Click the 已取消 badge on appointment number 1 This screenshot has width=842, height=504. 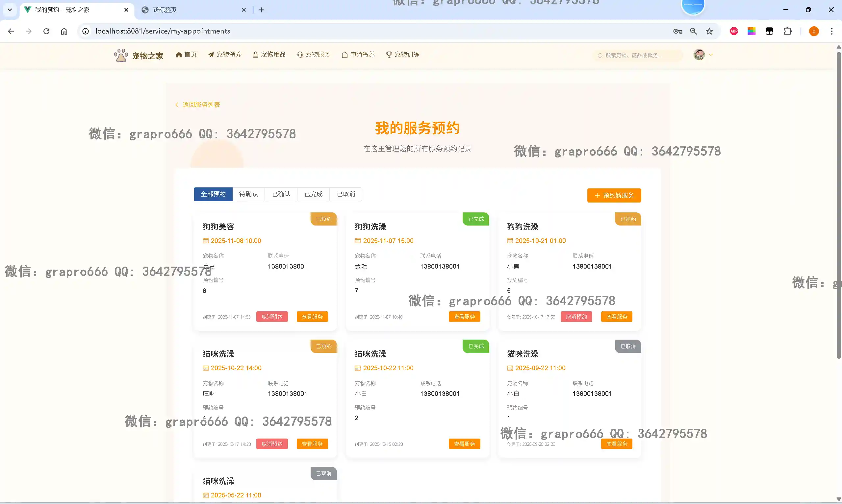[628, 347]
